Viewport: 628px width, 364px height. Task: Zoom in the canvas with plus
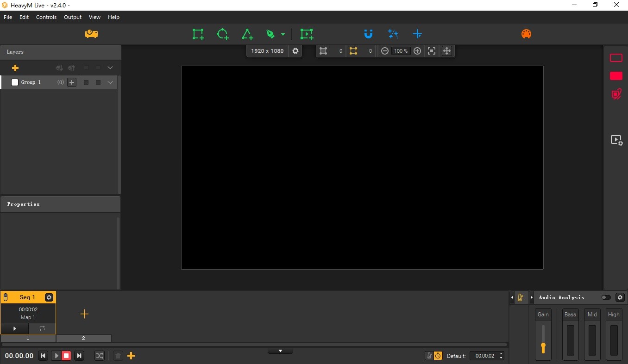click(417, 51)
